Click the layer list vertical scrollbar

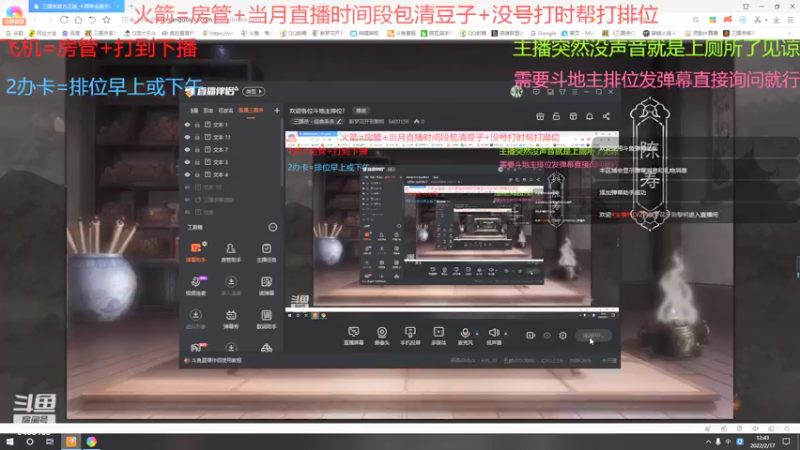[282, 153]
